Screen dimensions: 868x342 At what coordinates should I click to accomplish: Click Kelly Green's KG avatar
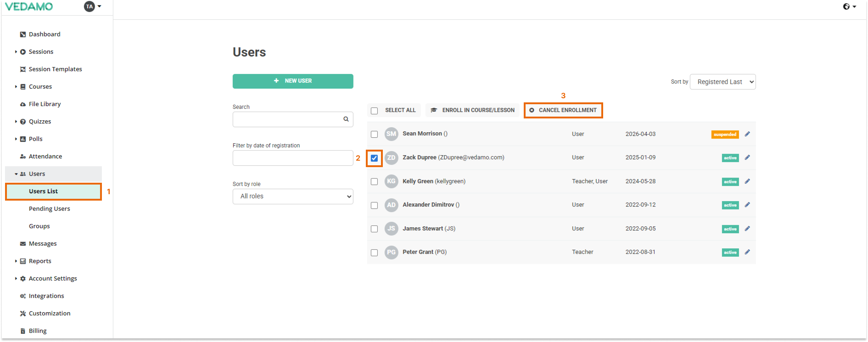[391, 181]
